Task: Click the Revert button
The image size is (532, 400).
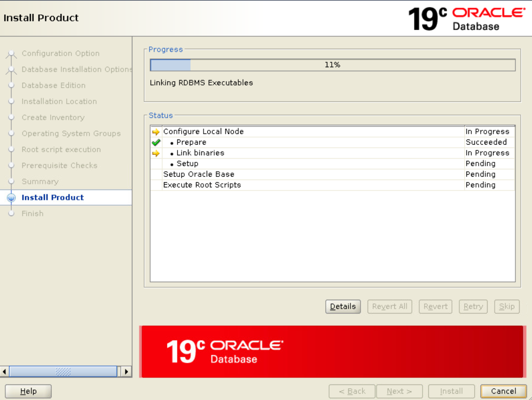Action: point(435,307)
